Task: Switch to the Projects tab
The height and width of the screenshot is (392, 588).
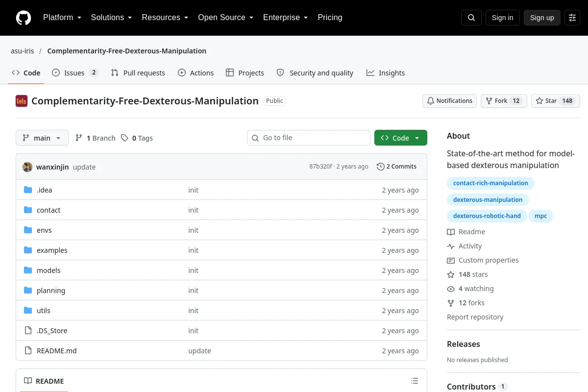Action: tap(245, 73)
